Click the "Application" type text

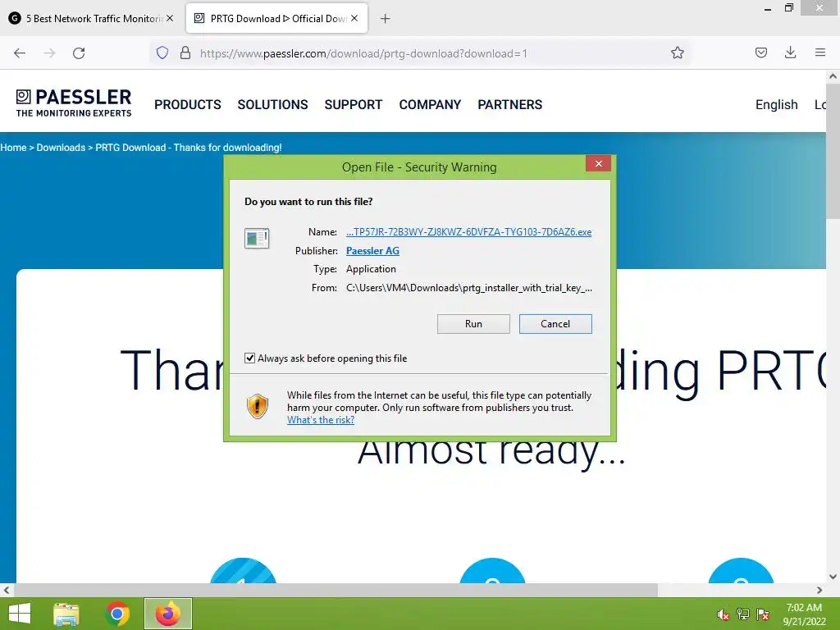tap(371, 269)
